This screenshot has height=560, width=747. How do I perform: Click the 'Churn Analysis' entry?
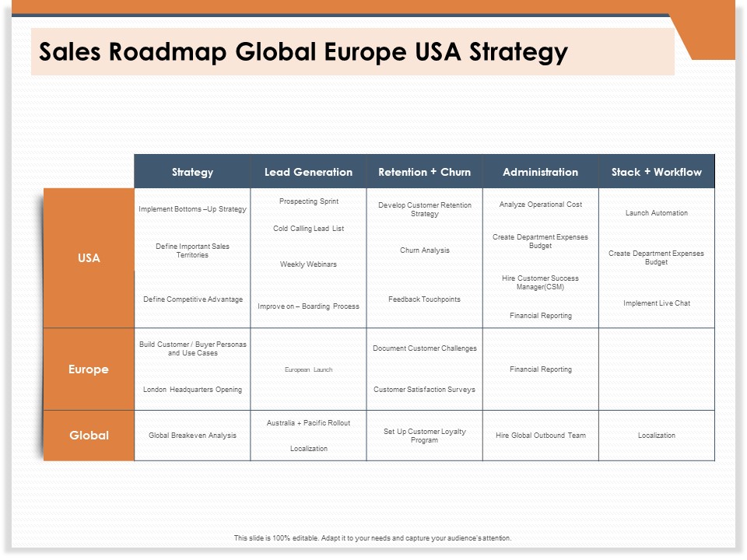pos(425,250)
